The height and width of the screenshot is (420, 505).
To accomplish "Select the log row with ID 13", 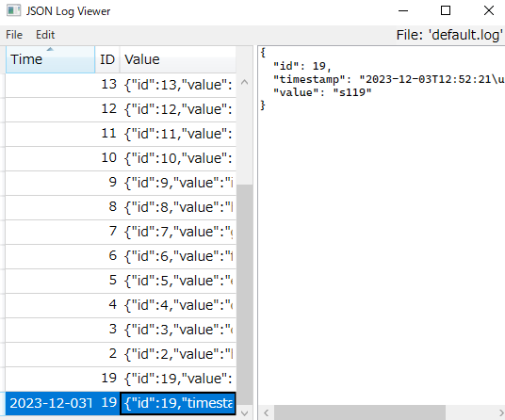I will [x=121, y=85].
